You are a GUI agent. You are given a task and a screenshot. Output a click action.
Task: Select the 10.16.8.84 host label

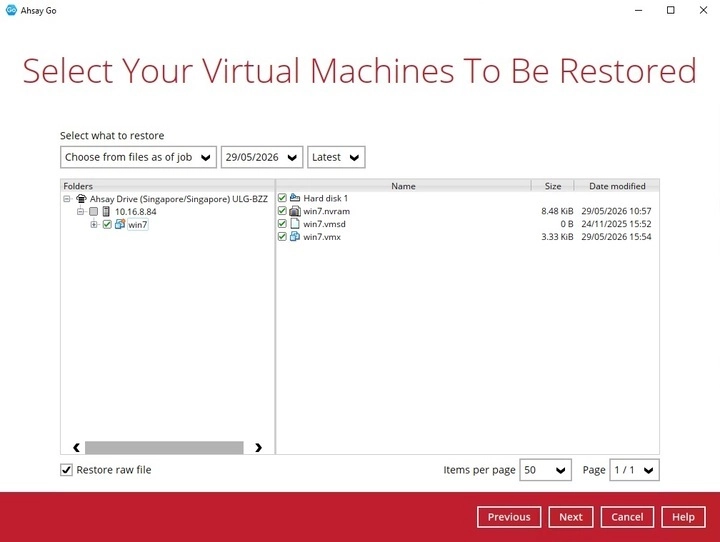click(135, 212)
